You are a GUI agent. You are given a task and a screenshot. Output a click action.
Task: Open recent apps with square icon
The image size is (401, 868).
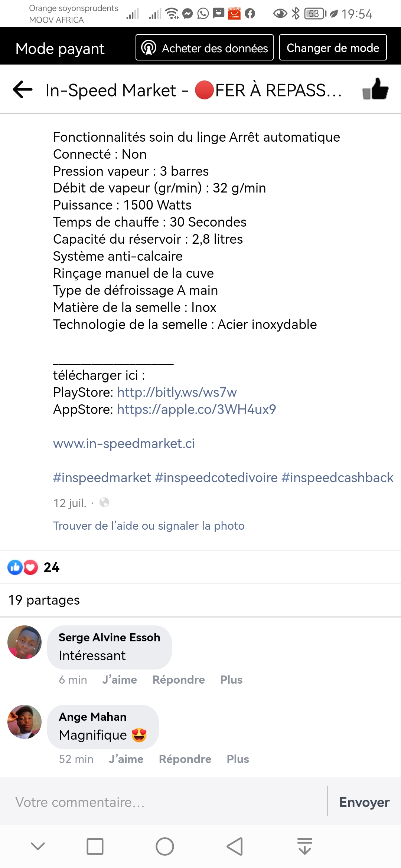[95, 846]
